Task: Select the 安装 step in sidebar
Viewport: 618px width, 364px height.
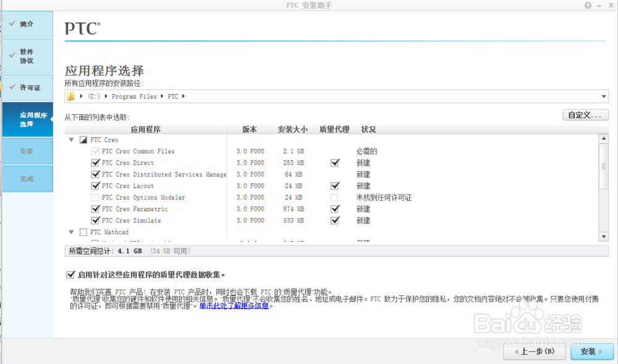Action: [28, 151]
